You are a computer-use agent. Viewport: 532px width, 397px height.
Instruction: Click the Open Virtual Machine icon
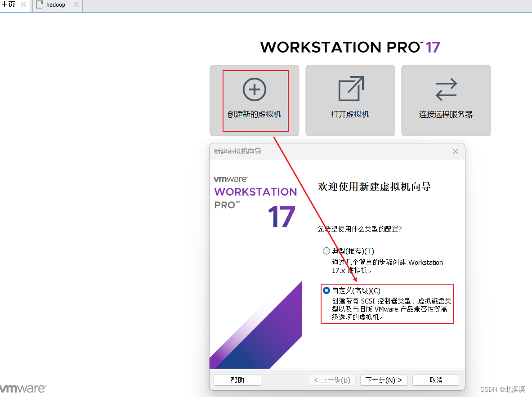click(351, 89)
